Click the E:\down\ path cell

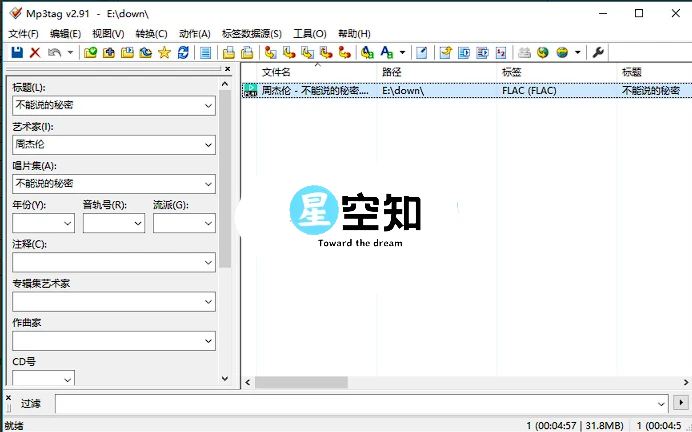403,91
